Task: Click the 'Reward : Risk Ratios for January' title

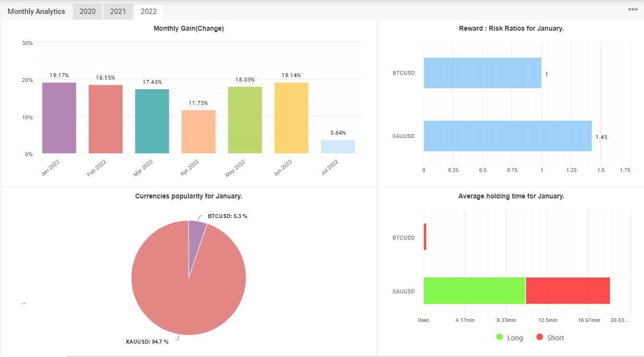Action: [x=511, y=28]
